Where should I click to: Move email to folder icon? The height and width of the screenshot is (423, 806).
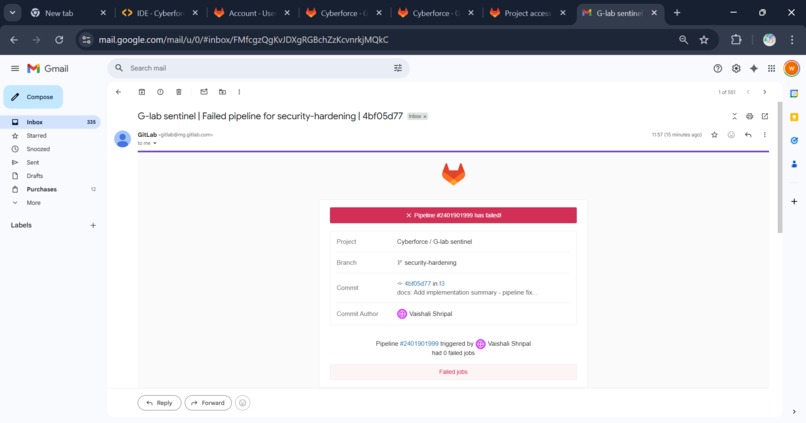pos(223,92)
